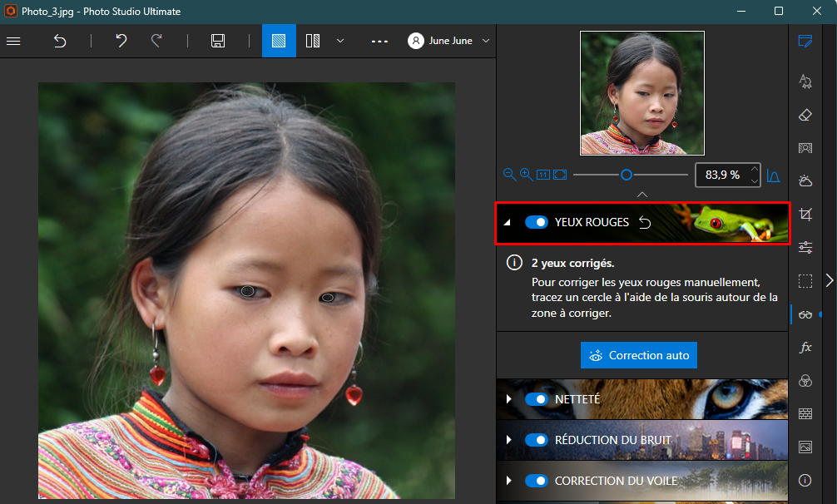Click the save floppy disk icon
The height and width of the screenshot is (504, 837).
(x=218, y=41)
